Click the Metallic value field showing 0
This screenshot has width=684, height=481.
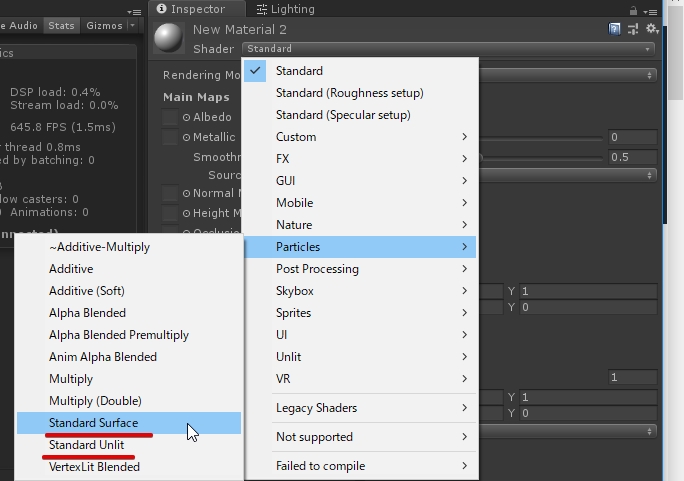[x=633, y=137]
